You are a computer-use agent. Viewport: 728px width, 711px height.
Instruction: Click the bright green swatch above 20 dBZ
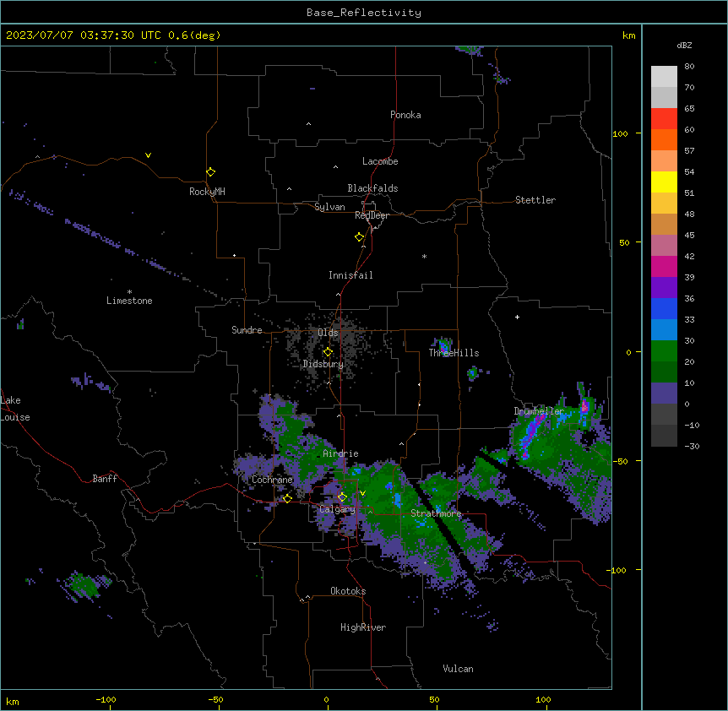click(x=664, y=351)
